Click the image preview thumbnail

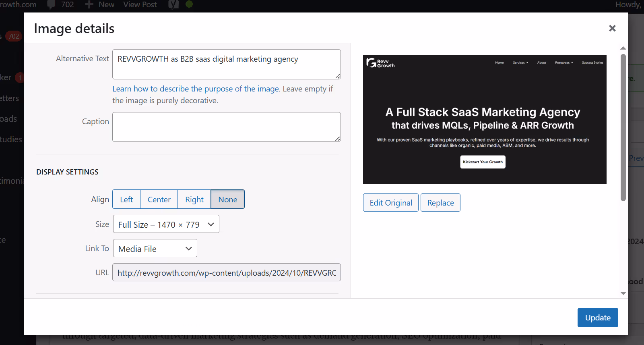coord(485,120)
